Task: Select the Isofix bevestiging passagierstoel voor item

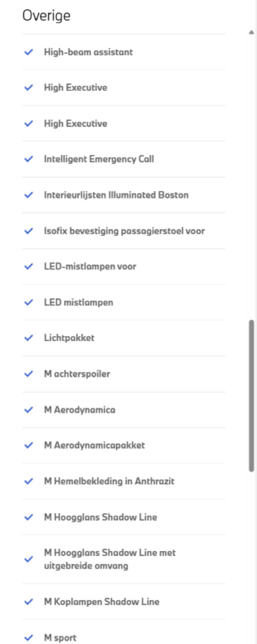Action: 124,231
